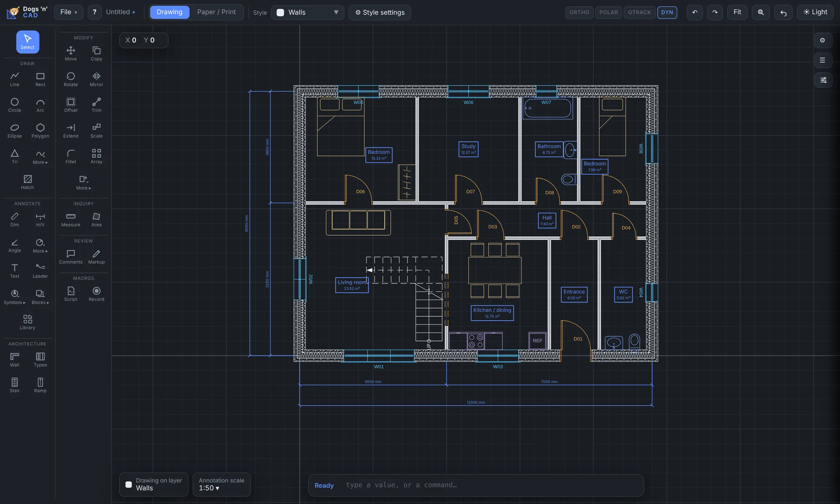The image size is (840, 504).
Task: Click the Fit view button
Action: pos(737,12)
